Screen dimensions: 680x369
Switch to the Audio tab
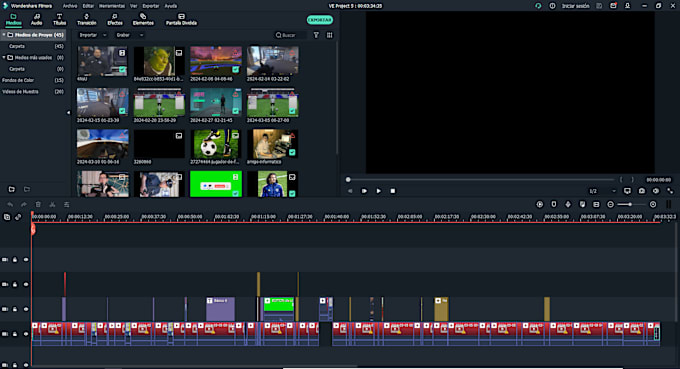pyautogui.click(x=36, y=20)
